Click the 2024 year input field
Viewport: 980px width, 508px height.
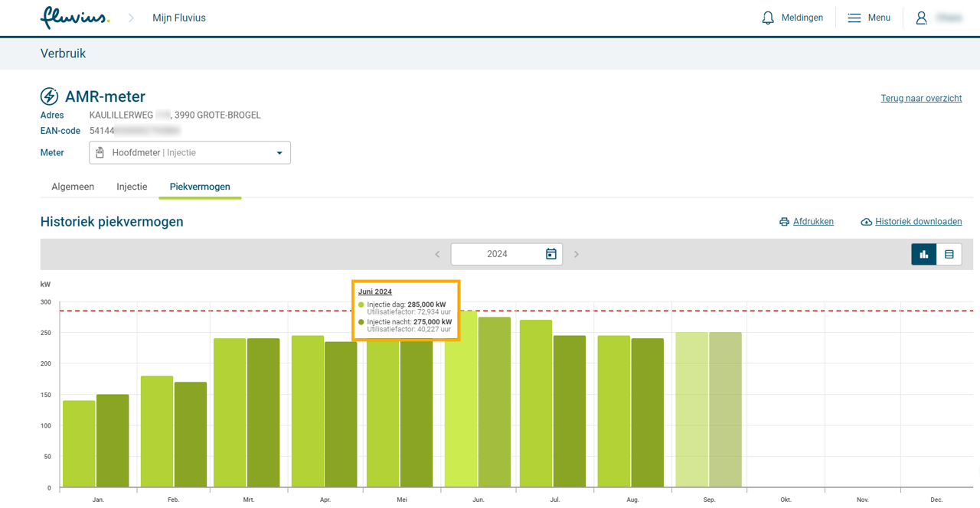point(497,254)
